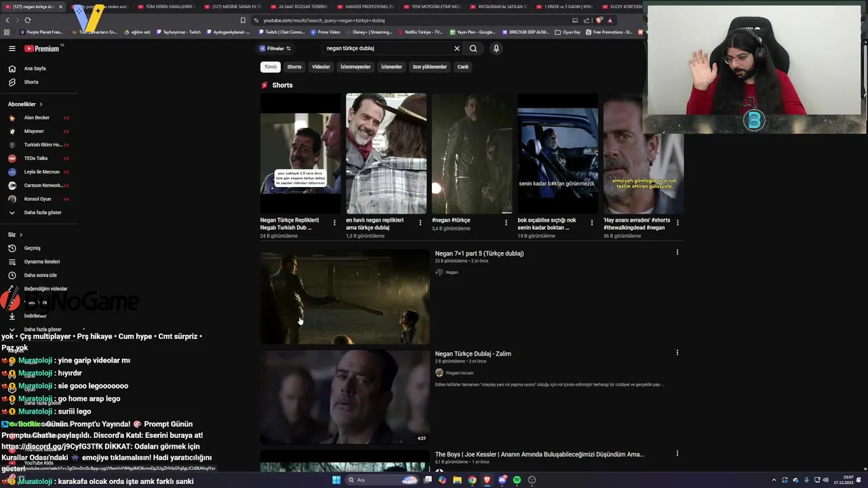Clear the search box with the X icon

[456, 49]
